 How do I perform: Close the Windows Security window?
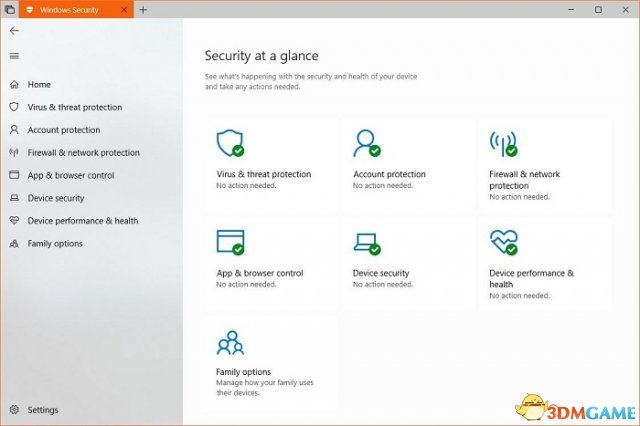click(625, 9)
